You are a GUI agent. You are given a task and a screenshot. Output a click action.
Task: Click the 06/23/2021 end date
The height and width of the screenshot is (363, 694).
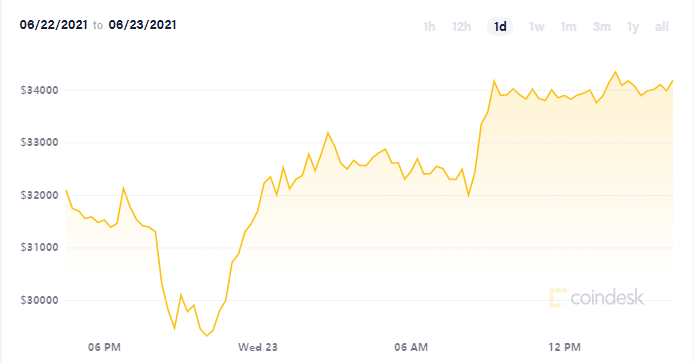pyautogui.click(x=143, y=25)
